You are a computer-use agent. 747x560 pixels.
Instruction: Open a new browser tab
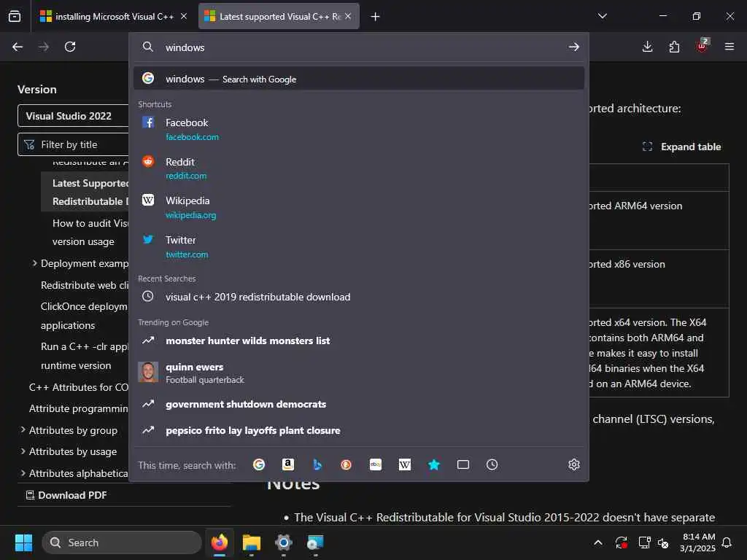(375, 17)
